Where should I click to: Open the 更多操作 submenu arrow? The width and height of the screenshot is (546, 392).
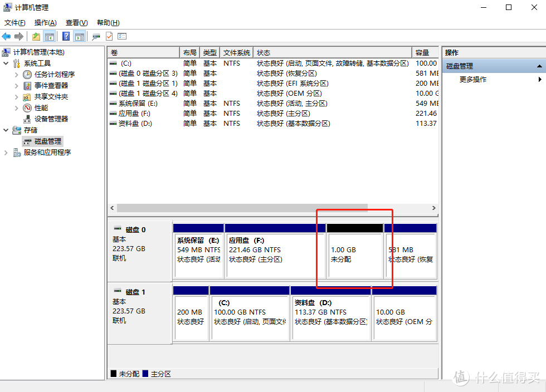point(540,79)
